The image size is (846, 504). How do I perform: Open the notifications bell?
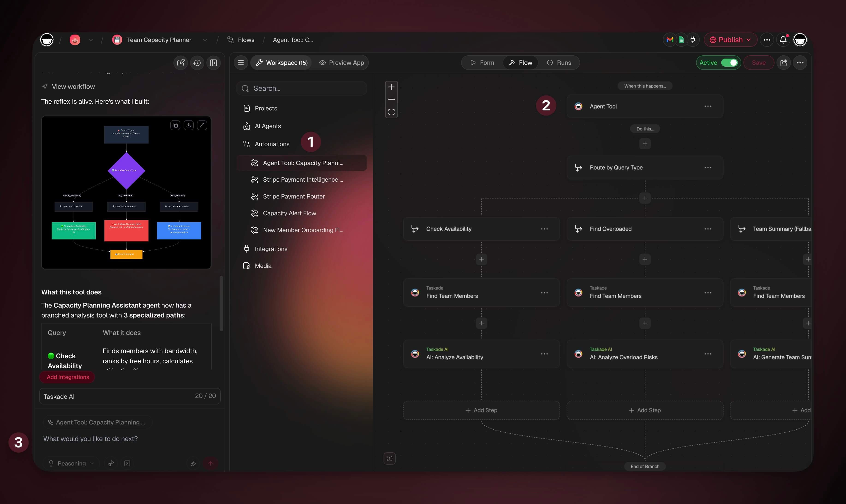(783, 40)
